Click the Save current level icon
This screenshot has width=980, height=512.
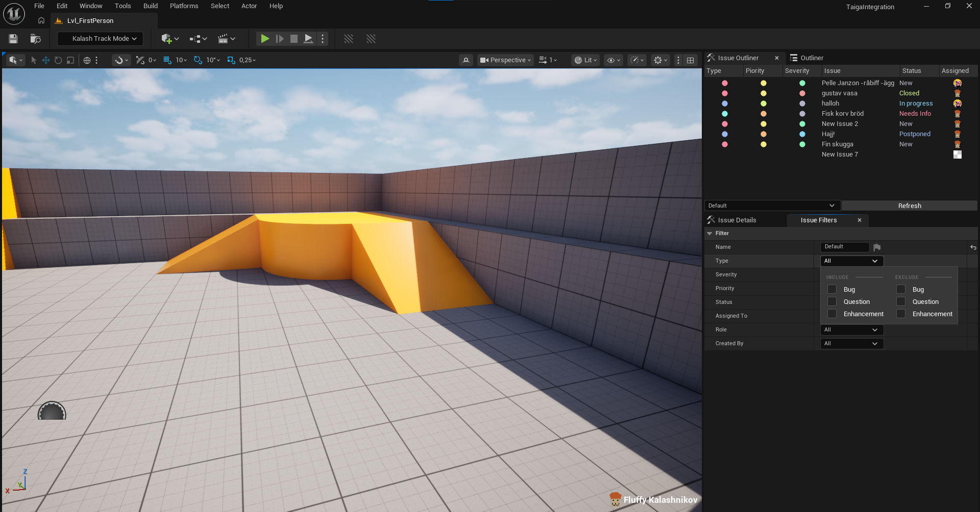click(13, 39)
